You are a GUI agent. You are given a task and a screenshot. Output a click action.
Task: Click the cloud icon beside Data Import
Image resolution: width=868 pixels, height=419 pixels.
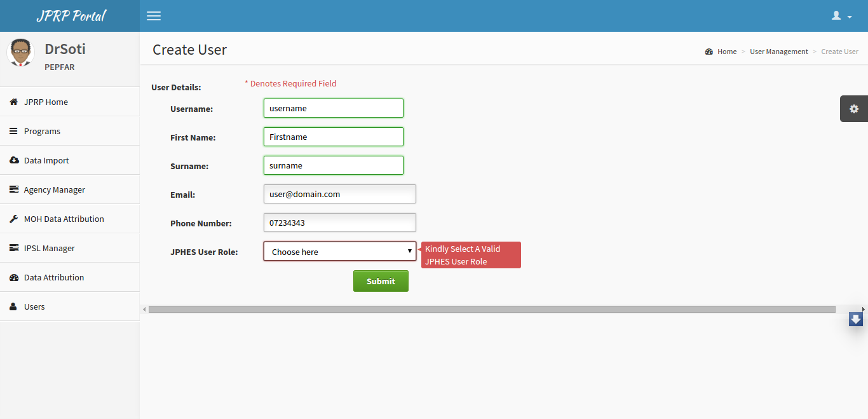(x=14, y=160)
